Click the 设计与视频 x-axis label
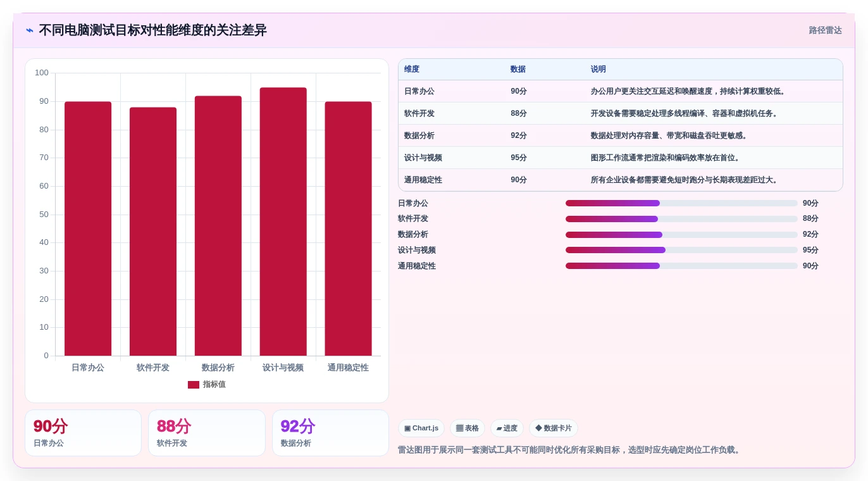The height and width of the screenshot is (481, 868). click(x=283, y=368)
